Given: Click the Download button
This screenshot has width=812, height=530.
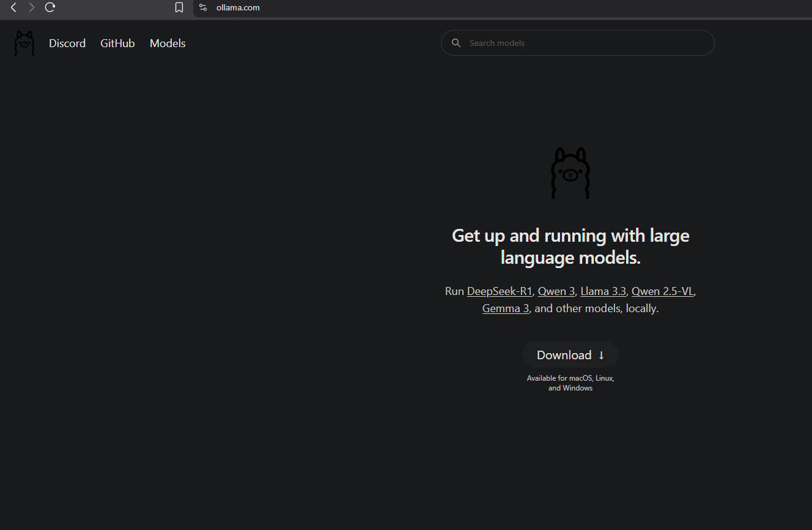Looking at the screenshot, I should click(x=570, y=355).
